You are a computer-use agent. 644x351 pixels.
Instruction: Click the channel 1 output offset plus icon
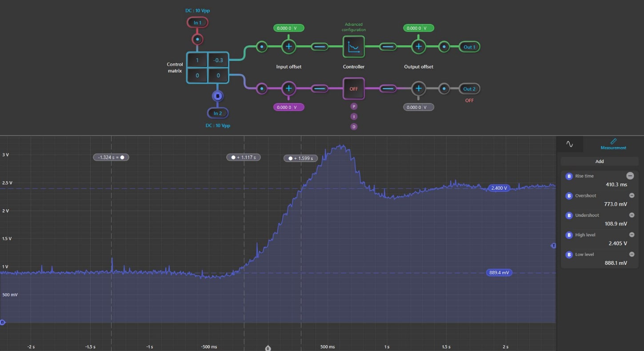tap(418, 47)
